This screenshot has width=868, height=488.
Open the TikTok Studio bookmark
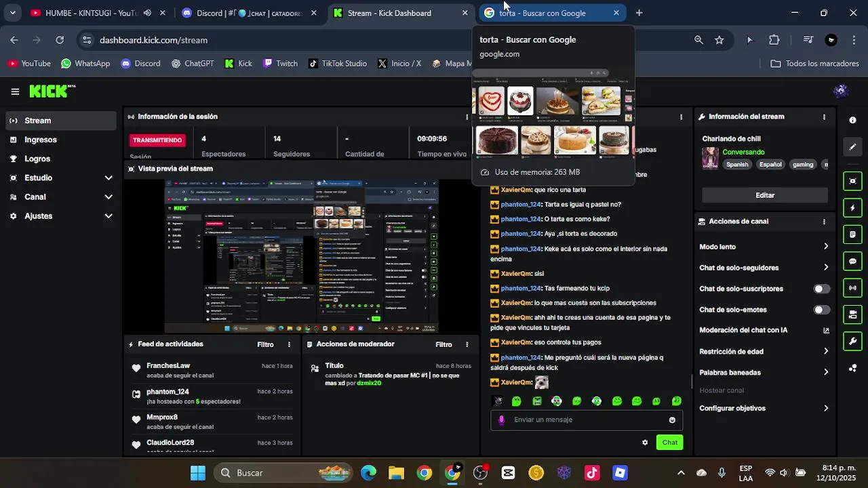tap(338, 64)
